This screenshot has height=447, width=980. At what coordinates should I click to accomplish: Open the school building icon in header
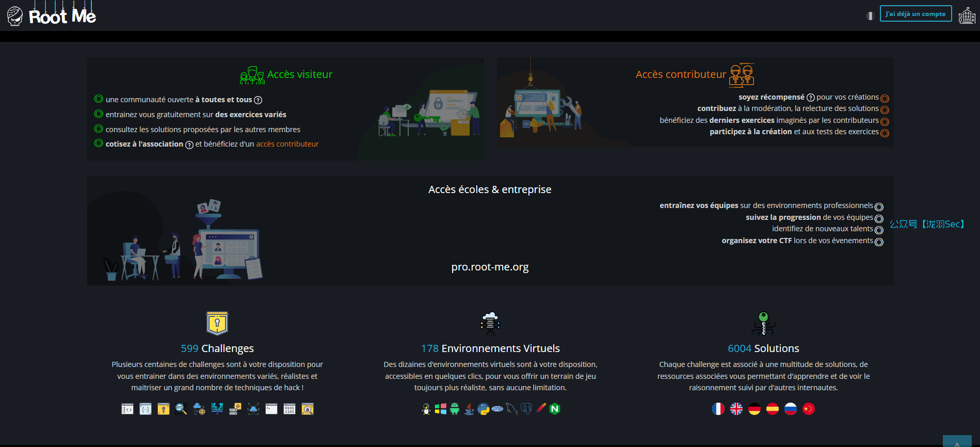(967, 16)
